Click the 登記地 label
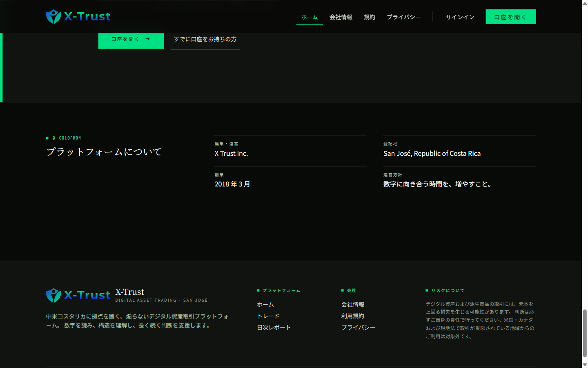This screenshot has height=368, width=588. pos(390,144)
